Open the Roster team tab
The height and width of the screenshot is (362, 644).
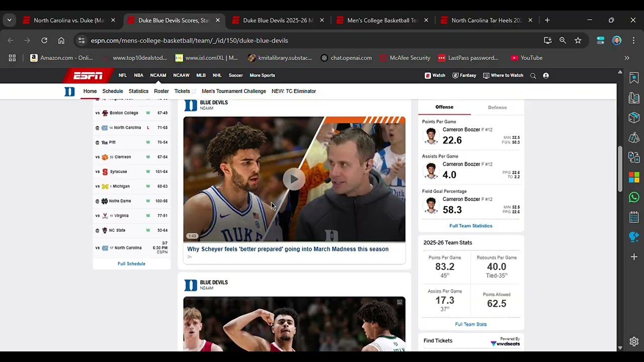pos(162,92)
